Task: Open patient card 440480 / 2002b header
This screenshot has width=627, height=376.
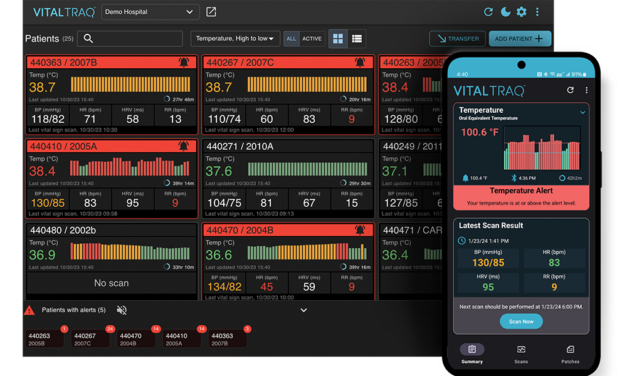Action: 112,230
